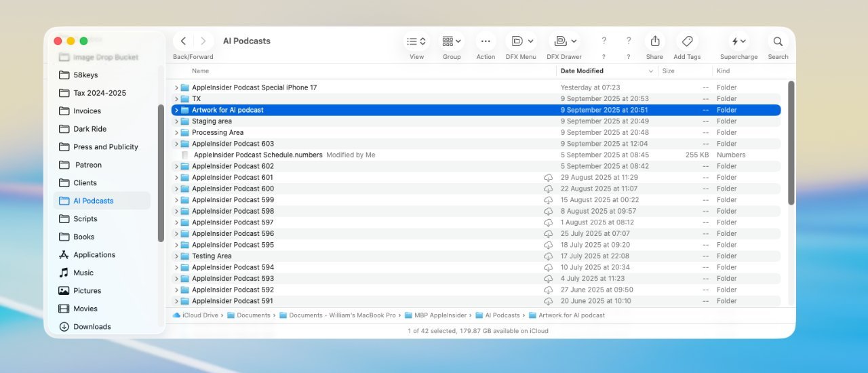
Task: Click the Action ellipsis icon
Action: point(486,41)
